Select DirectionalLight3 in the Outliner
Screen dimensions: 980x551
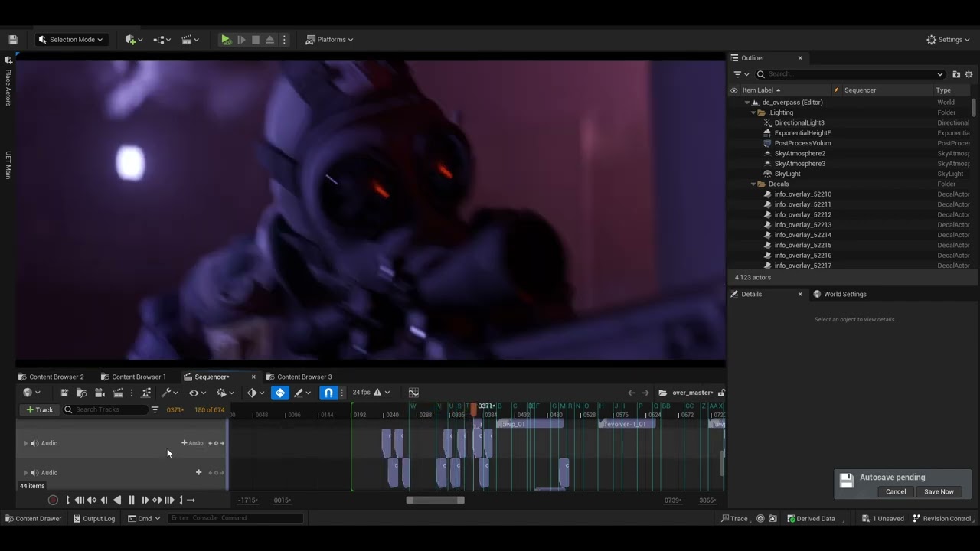tap(799, 123)
